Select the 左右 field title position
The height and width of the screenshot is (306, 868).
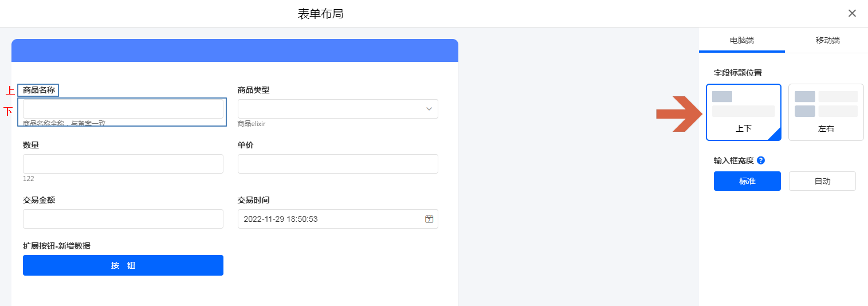click(826, 129)
